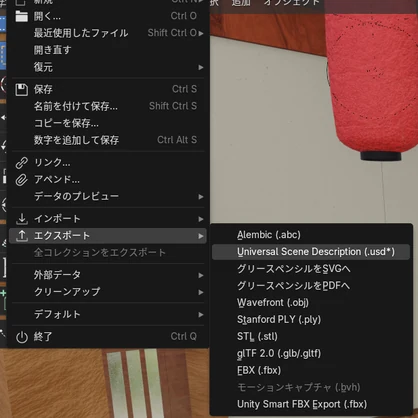Expand the データのプレビュー submenu
Viewport: 418px width, 418px height.
108,196
